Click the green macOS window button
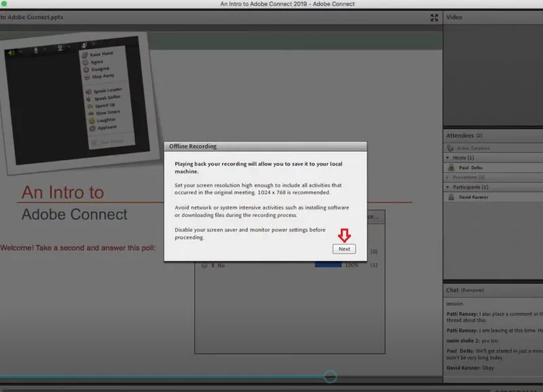Viewport: 543px width, 392px height. point(4,3)
